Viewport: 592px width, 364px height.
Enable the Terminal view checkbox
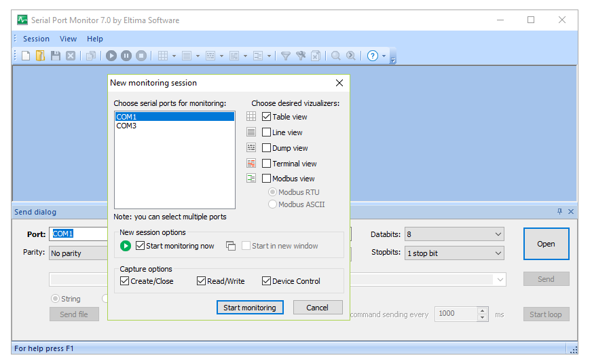[266, 164]
